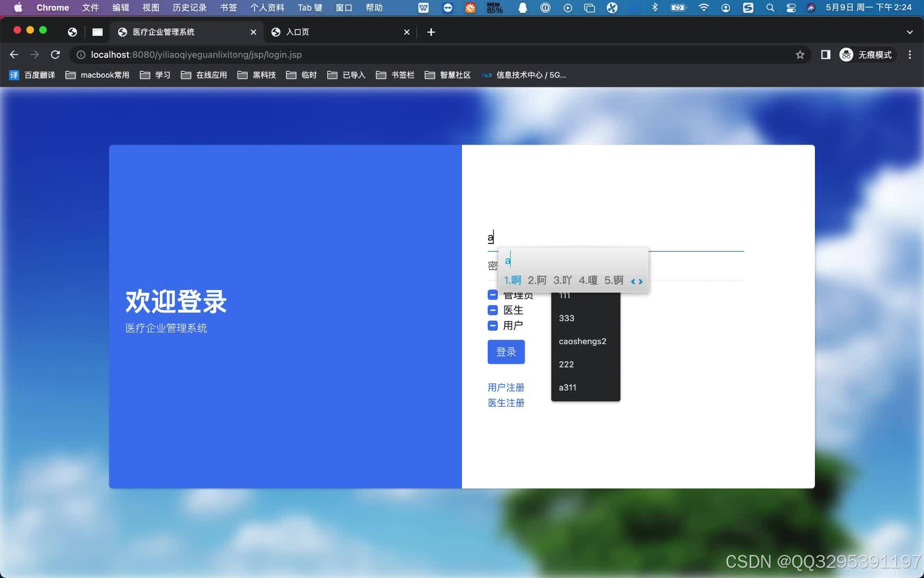Expand the tab search chevron
Screen dimensions: 924x578
click(x=910, y=32)
